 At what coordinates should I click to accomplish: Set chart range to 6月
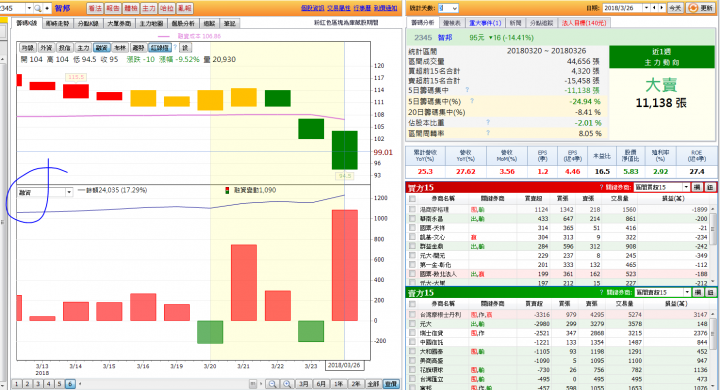point(321,384)
